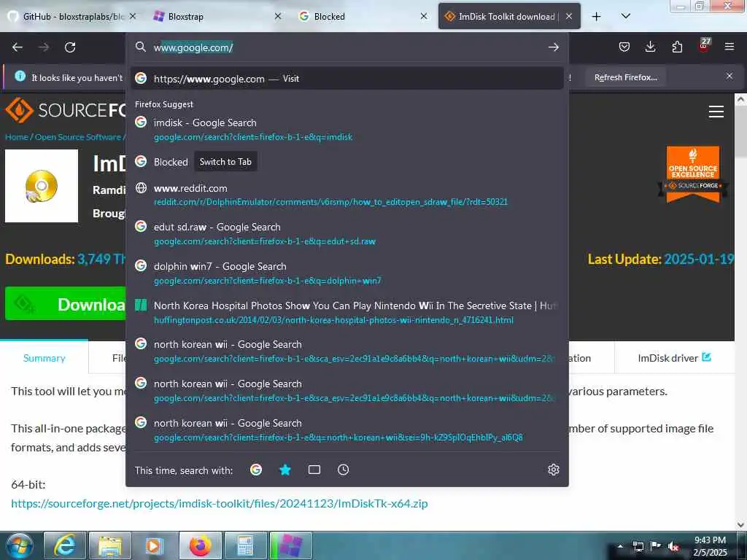Screen dimensions: 747x560
Task: Open the ImDisk driver tab
Action: tap(674, 358)
